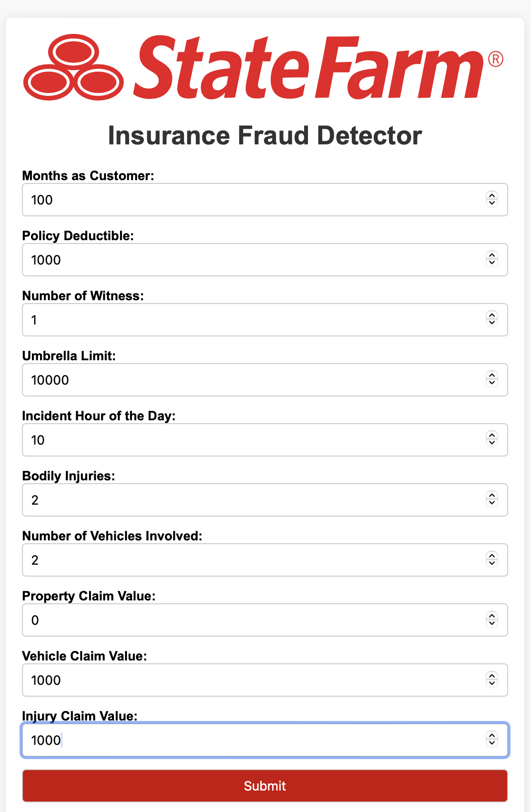This screenshot has width=531, height=812.
Task: Decrement Policy Deductible using the down arrow
Action: pos(492,263)
